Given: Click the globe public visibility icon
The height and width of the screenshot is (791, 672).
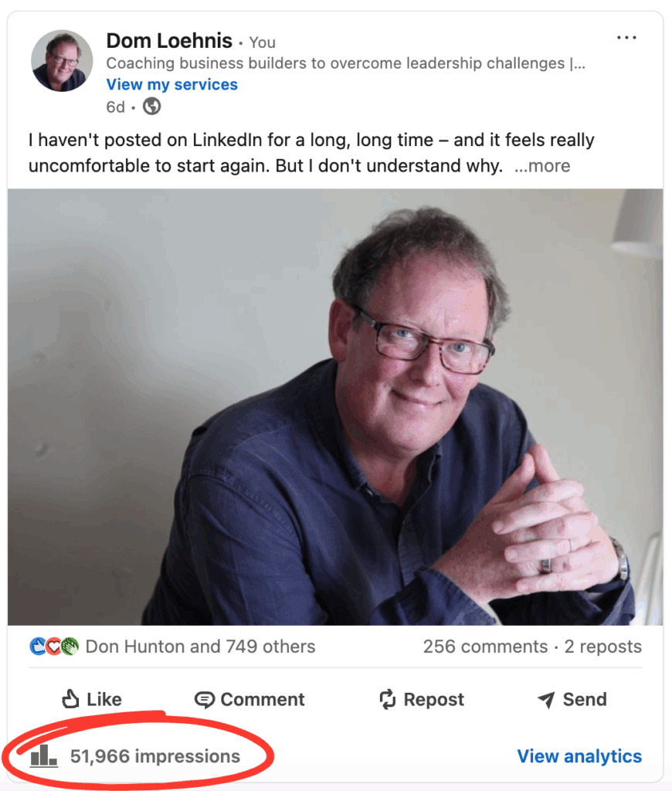Looking at the screenshot, I should click(151, 107).
